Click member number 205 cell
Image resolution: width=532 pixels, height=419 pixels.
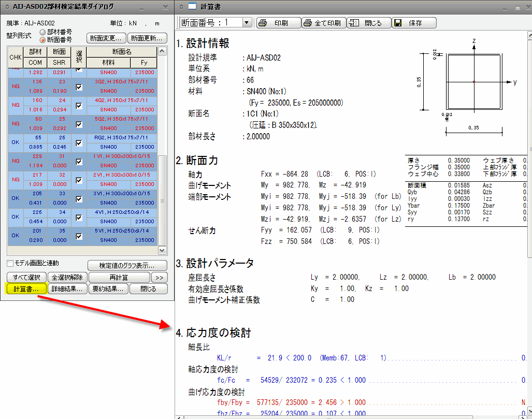[x=35, y=194]
